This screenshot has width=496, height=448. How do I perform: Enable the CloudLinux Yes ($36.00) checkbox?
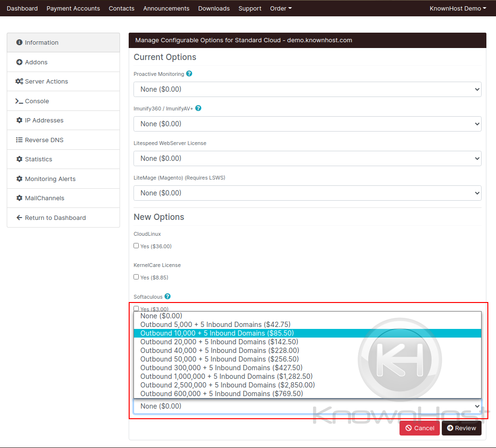tap(136, 246)
